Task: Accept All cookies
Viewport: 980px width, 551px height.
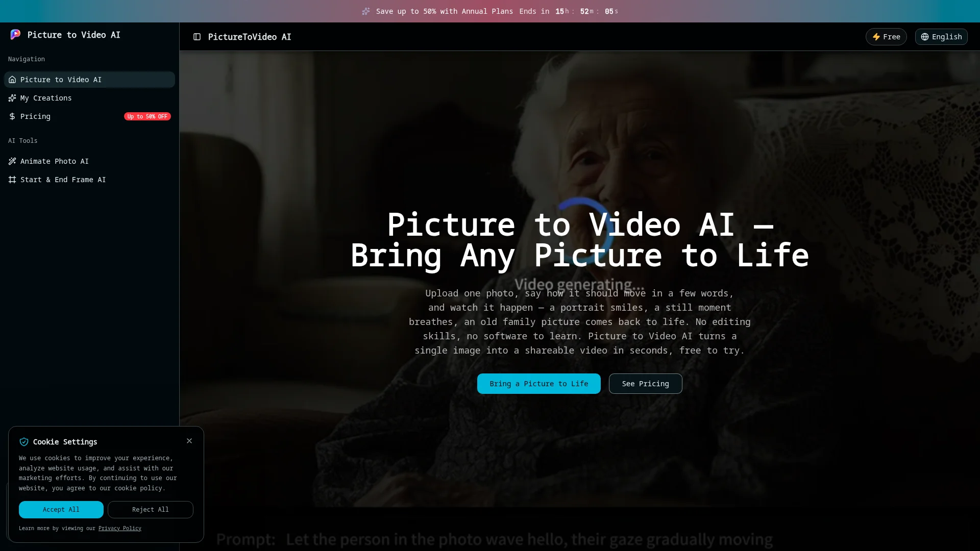Action: [x=61, y=510]
